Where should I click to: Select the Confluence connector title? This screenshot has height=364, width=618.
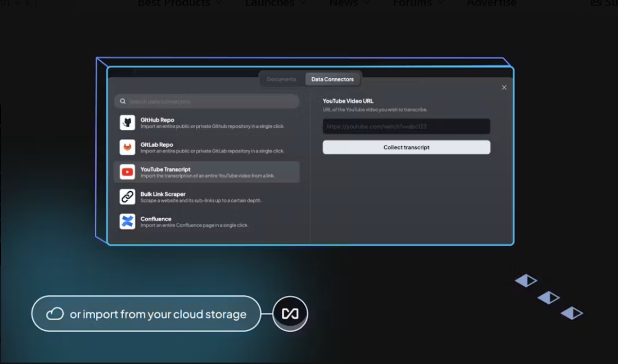[156, 219]
